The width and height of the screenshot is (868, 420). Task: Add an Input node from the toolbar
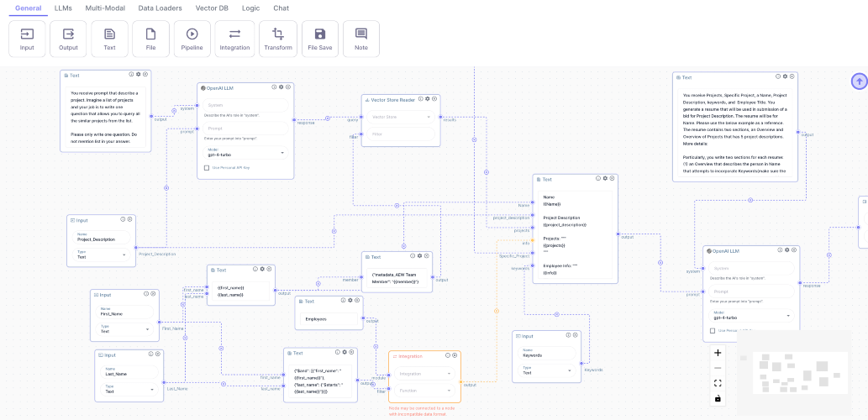click(27, 39)
